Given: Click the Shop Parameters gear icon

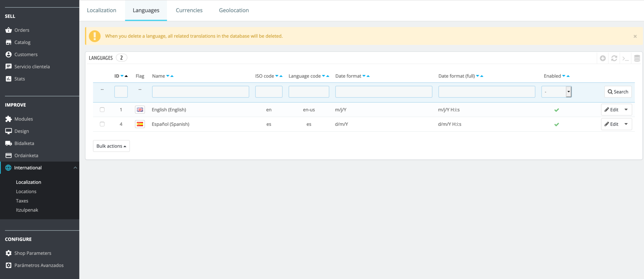Looking at the screenshot, I should (x=8, y=253).
